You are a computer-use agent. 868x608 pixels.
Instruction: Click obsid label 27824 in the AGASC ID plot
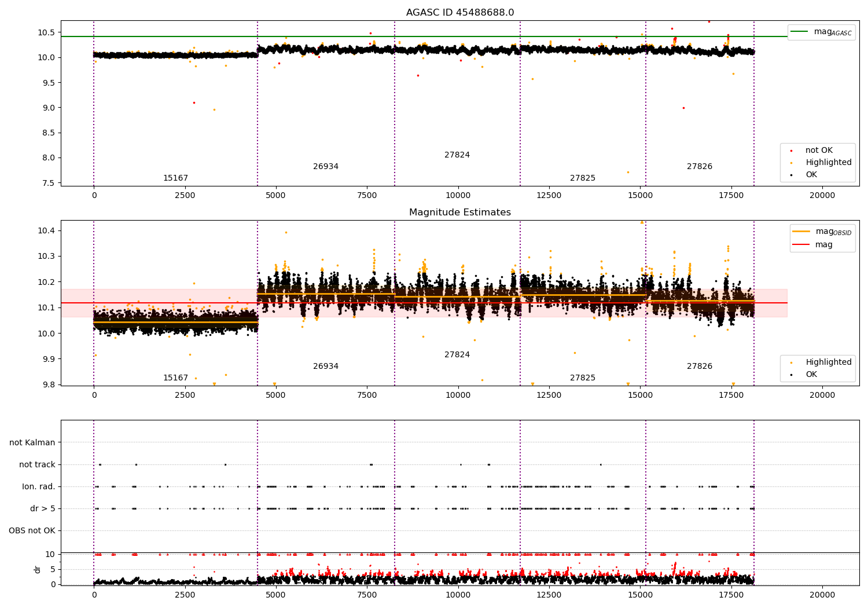[457, 155]
